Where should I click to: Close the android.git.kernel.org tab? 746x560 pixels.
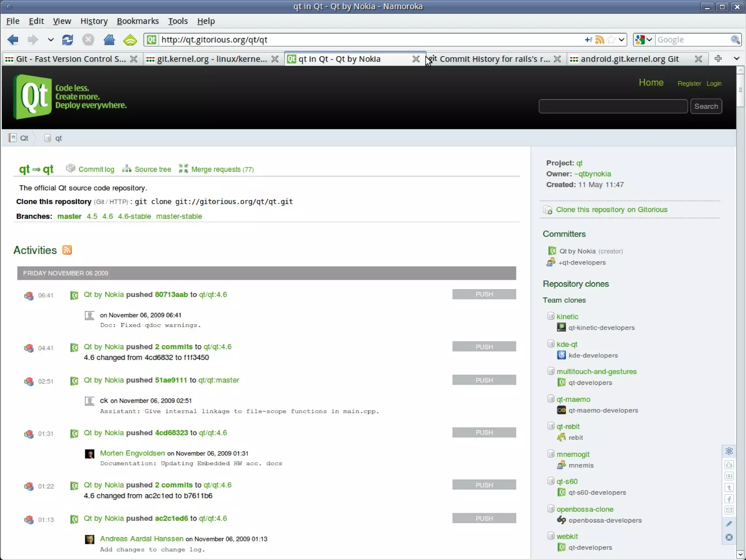(698, 59)
